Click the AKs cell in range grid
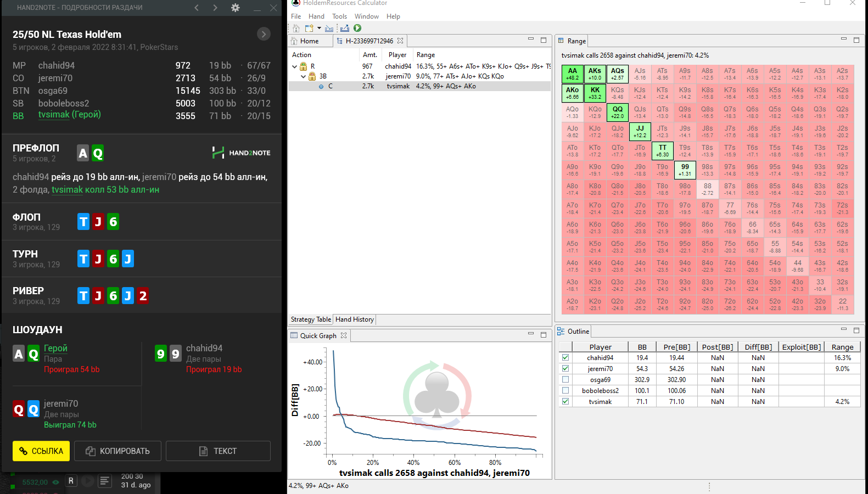Image resolution: width=868 pixels, height=494 pixels. (595, 74)
